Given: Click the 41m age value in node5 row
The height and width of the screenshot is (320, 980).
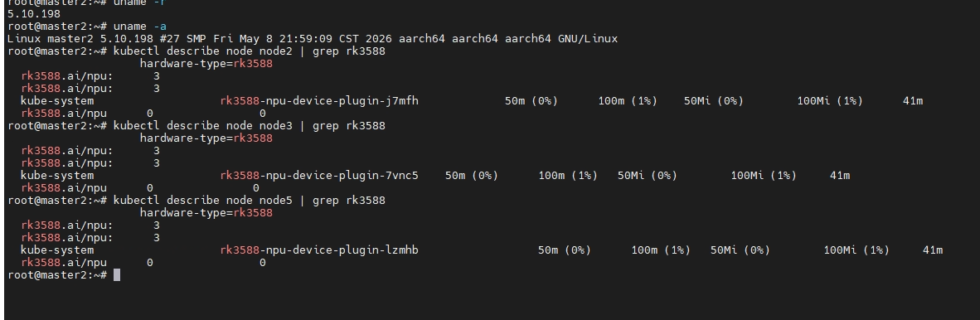Looking at the screenshot, I should [933, 250].
